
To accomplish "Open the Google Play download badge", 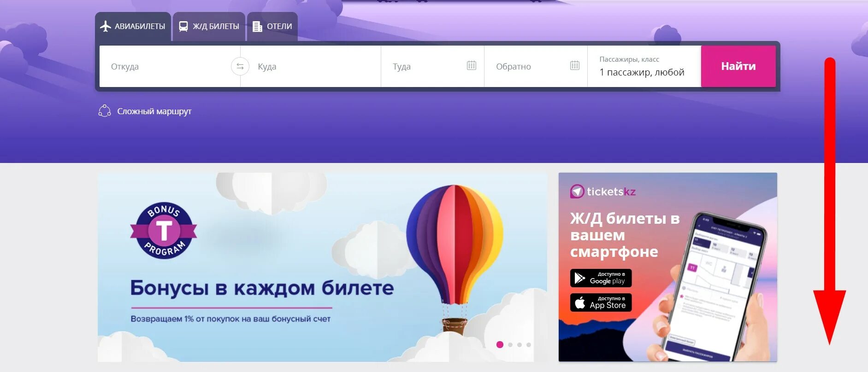I will pyautogui.click(x=601, y=278).
